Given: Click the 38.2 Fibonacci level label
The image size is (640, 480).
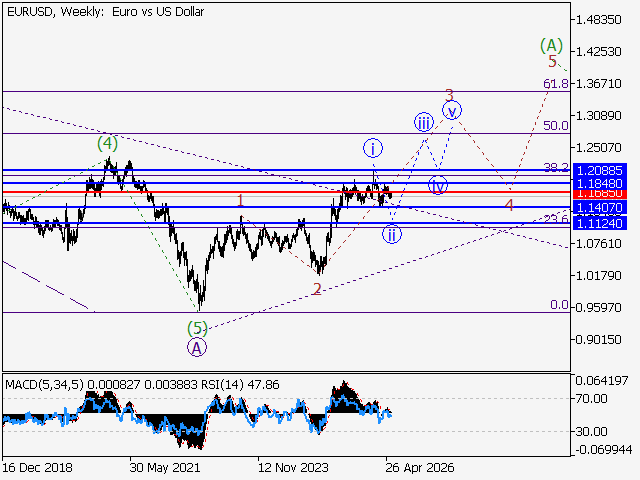Looking at the screenshot, I should 556,167.
